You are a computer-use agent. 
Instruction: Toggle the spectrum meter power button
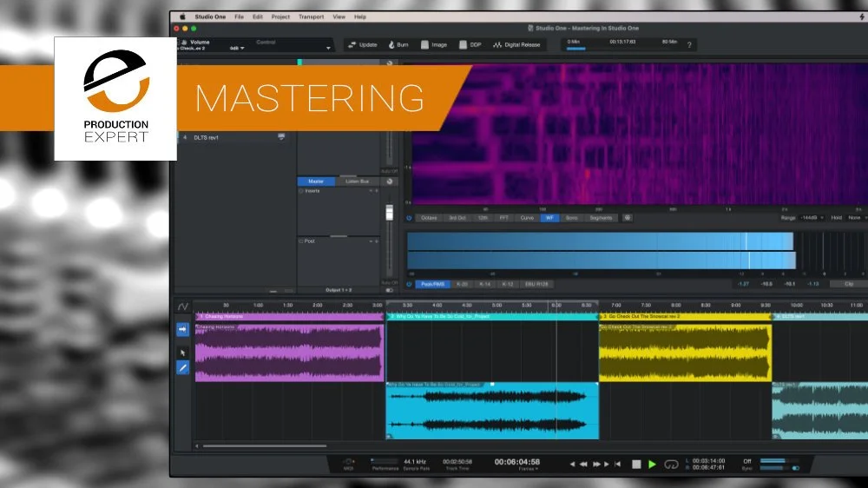click(409, 218)
